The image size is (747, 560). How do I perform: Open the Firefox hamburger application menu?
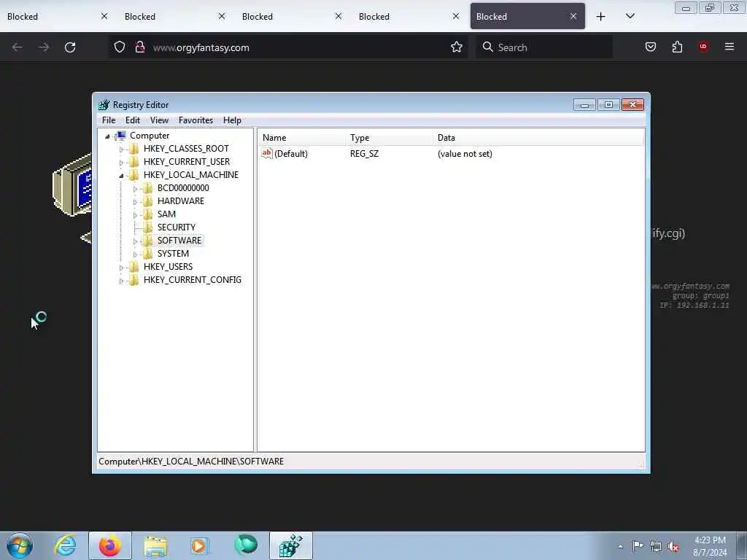[729, 47]
